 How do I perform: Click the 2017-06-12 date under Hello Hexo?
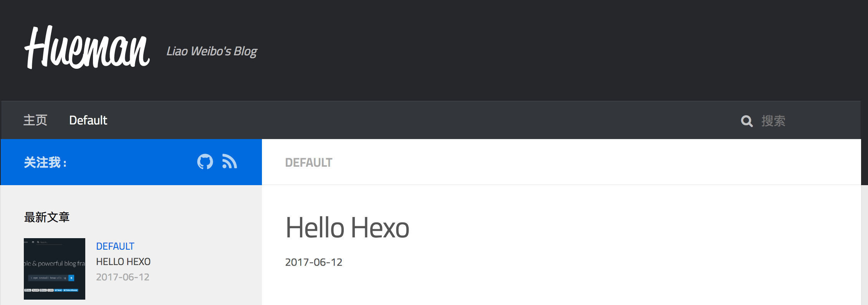[314, 262]
